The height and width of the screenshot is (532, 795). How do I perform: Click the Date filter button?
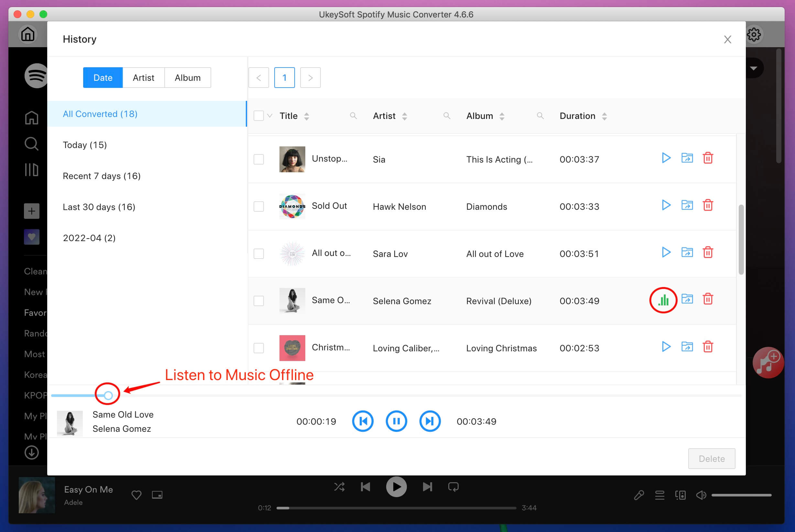[x=103, y=78]
